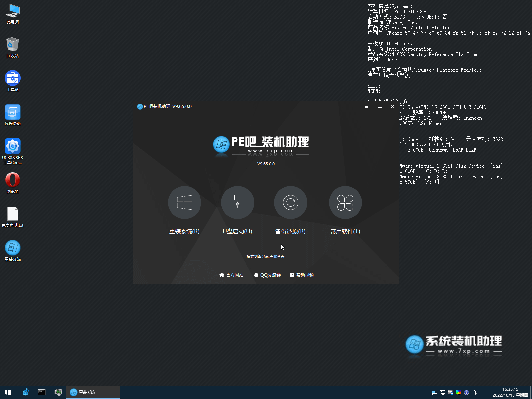Click the USB safely remove tray icon
Viewport: 532px width, 399px height.
pos(474,392)
